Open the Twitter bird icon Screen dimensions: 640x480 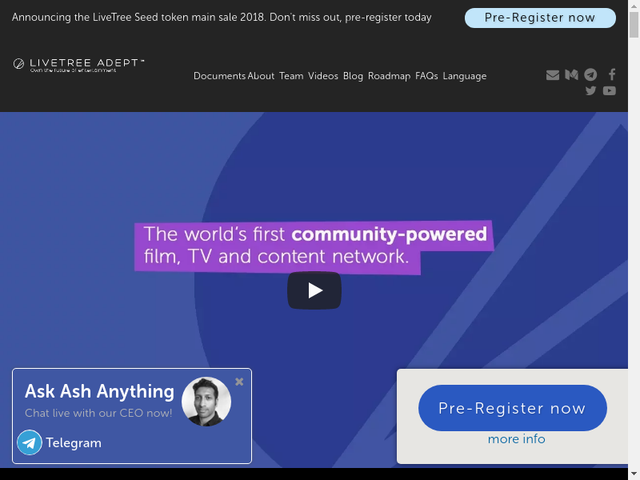(x=590, y=91)
